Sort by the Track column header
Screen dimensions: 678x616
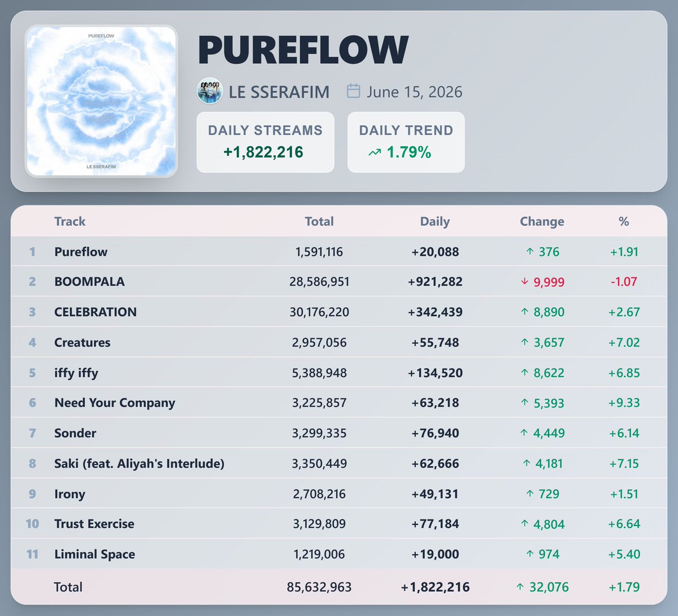coord(69,221)
